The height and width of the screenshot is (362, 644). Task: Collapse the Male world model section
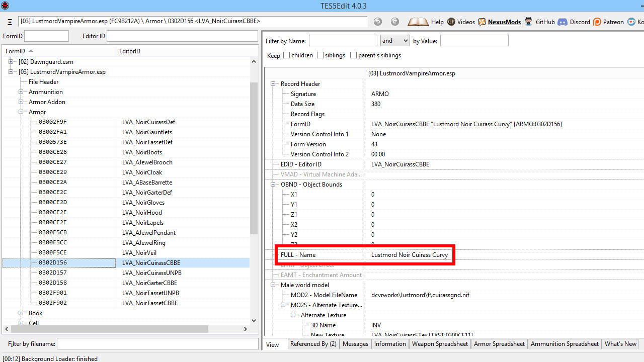(x=274, y=285)
